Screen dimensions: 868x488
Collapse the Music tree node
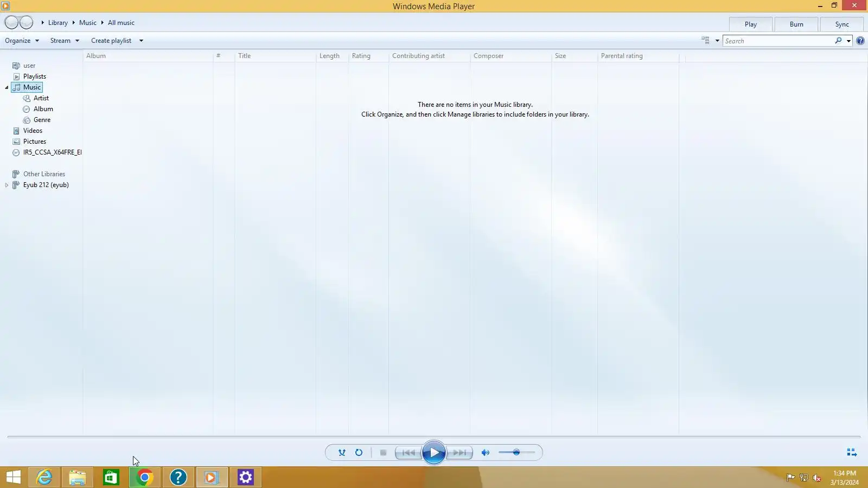[7, 87]
